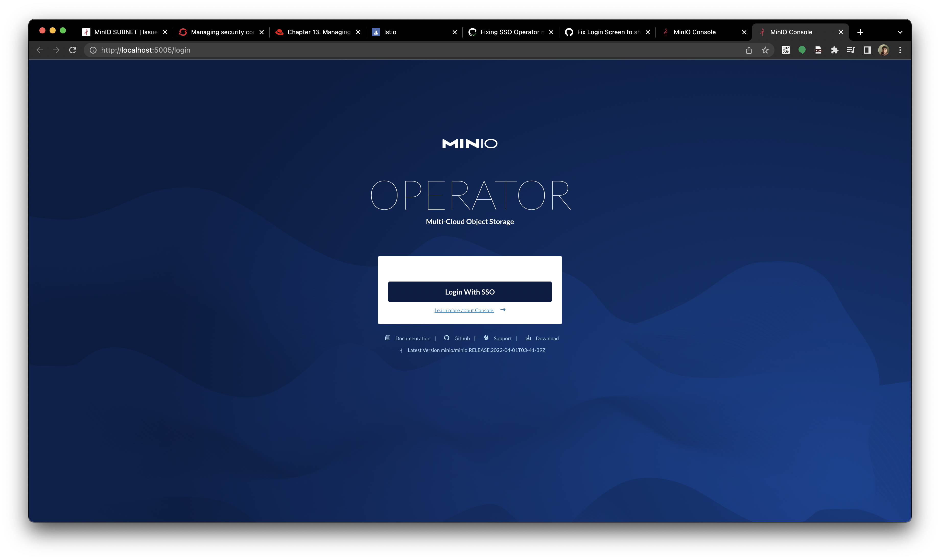This screenshot has width=940, height=560.
Task: Reload the page with the refresh icon
Action: [x=73, y=50]
